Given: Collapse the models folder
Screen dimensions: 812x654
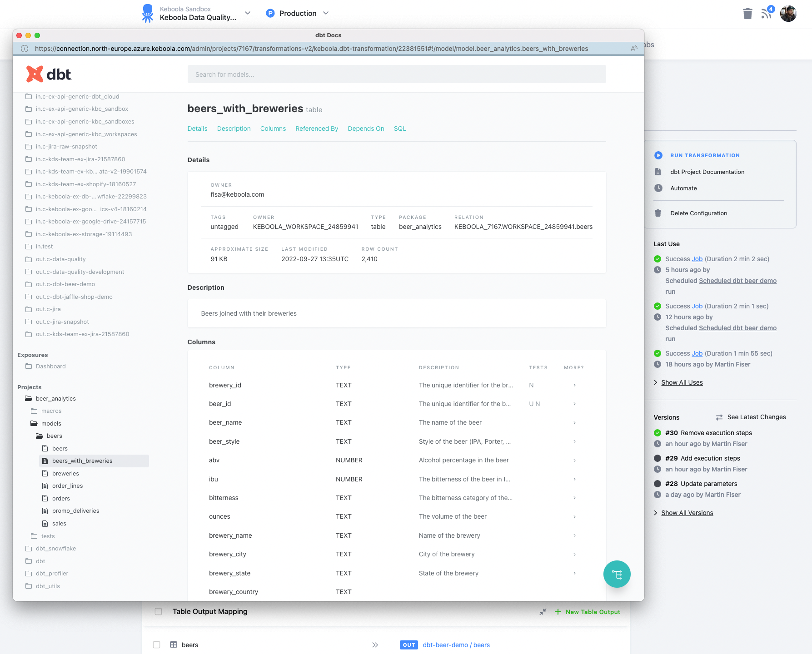Looking at the screenshot, I should coord(46,423).
